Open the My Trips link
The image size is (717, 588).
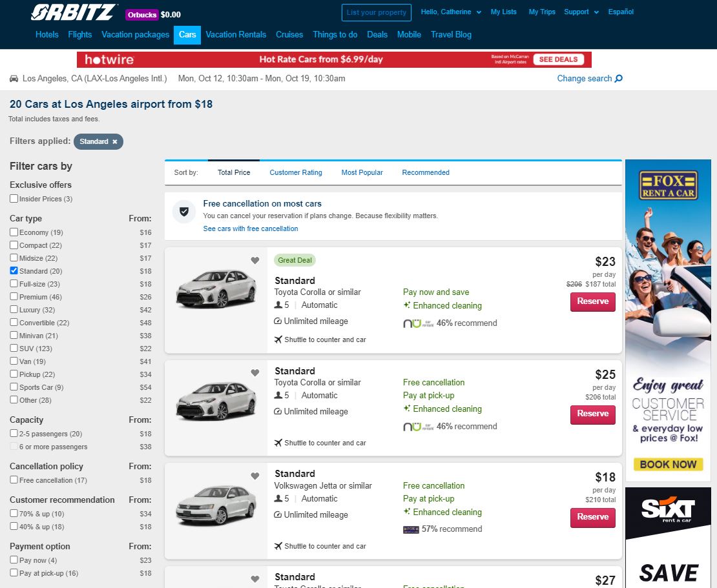[542, 12]
